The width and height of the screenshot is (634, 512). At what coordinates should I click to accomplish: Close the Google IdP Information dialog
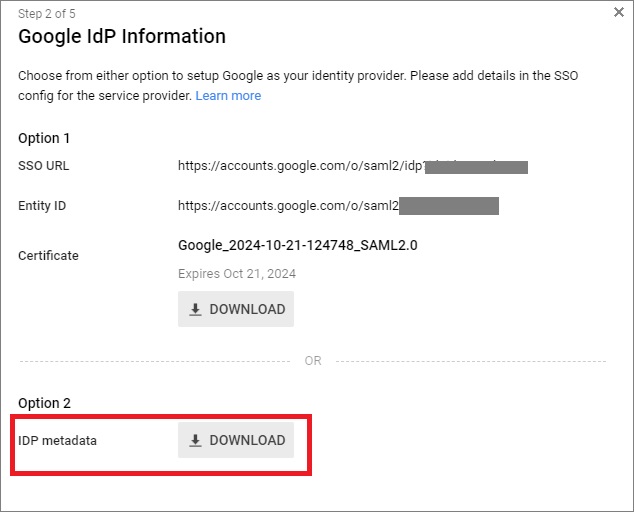[x=618, y=13]
